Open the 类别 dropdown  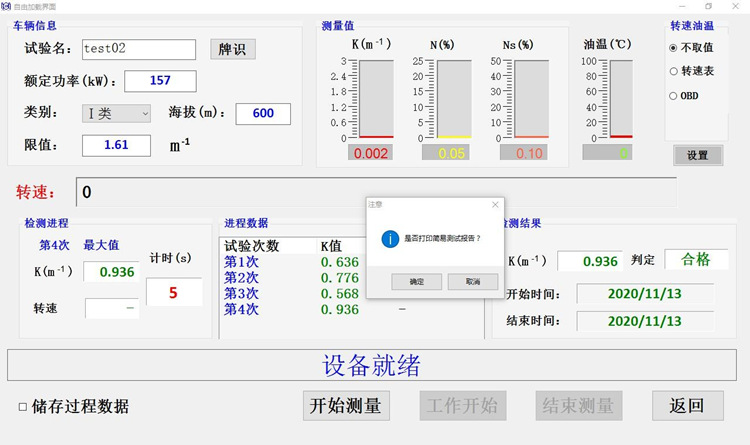116,114
